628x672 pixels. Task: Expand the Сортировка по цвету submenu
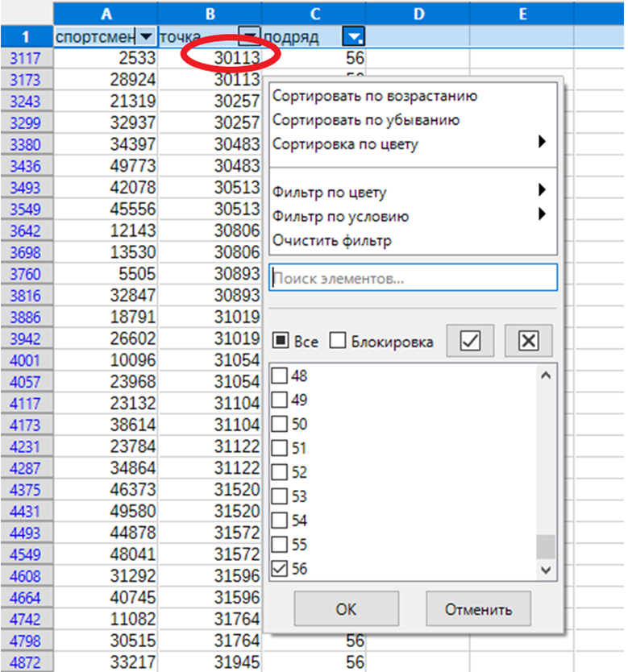[410, 144]
